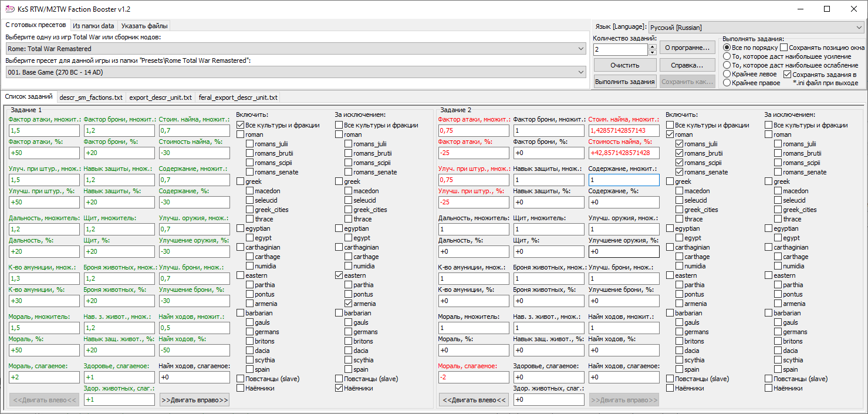Click the О программе... button
Screen dimensions: 868x414
pyautogui.click(x=687, y=47)
